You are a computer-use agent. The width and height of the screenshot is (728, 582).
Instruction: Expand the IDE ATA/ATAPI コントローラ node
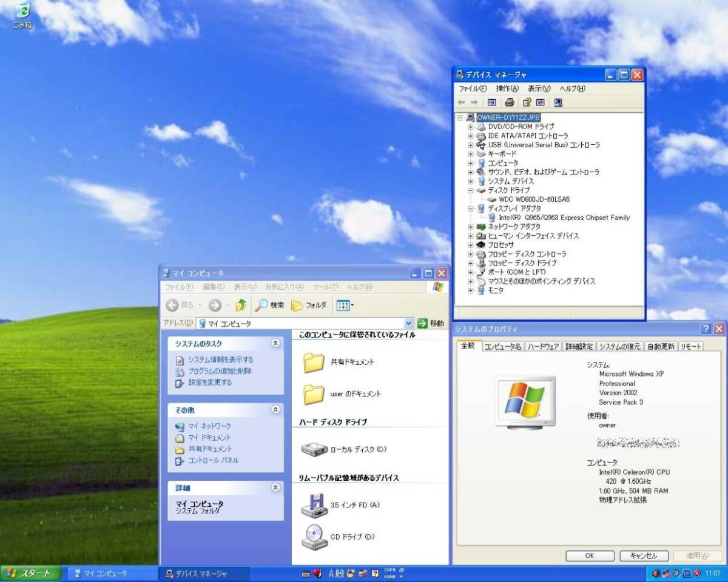click(471, 136)
